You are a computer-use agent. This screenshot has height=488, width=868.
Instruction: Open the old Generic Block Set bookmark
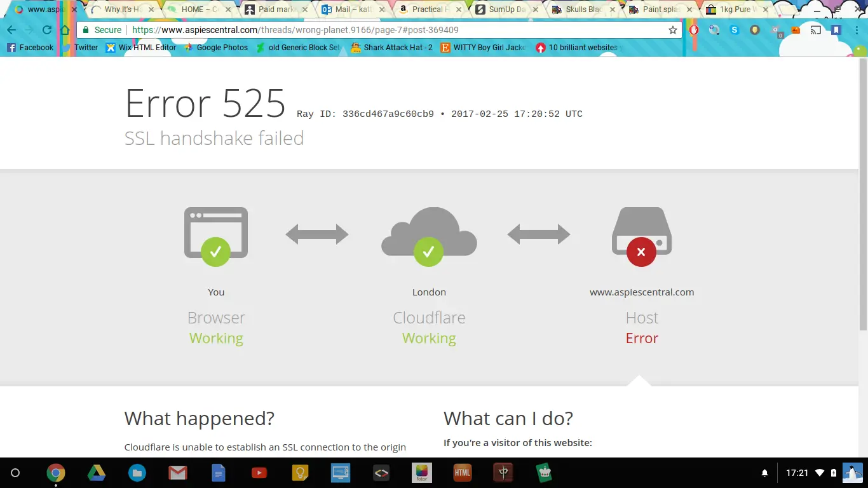tap(299, 48)
